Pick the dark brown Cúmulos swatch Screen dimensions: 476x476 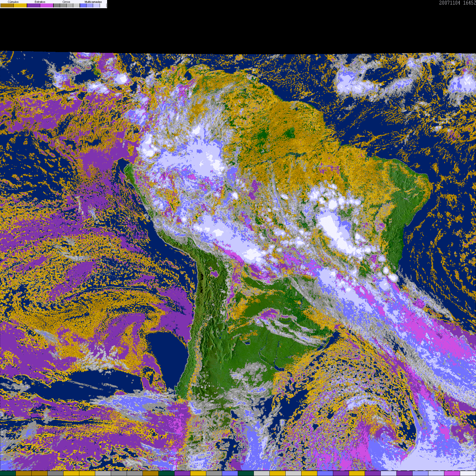point(7,5)
